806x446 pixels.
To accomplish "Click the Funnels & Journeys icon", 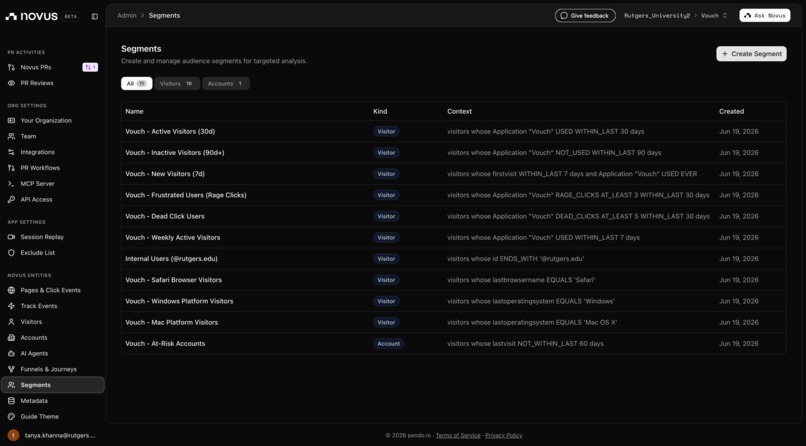I will point(11,369).
